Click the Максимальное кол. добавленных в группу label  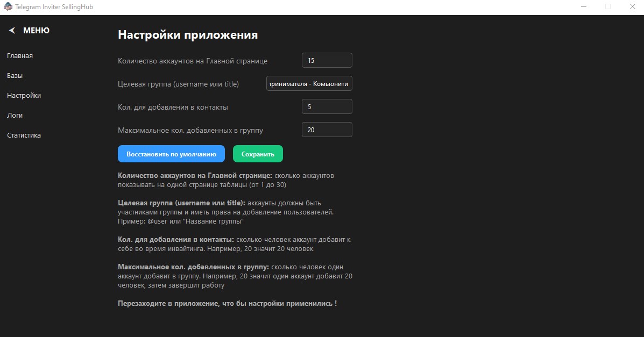pyautogui.click(x=190, y=130)
